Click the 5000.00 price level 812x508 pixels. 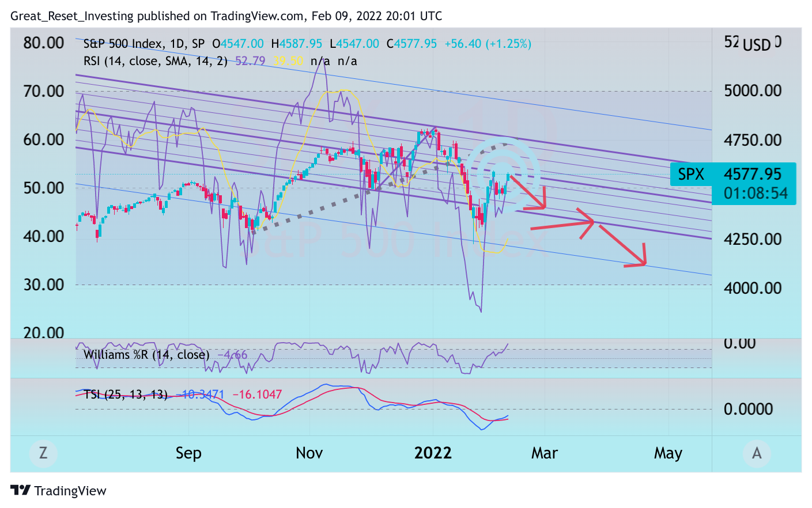tap(753, 91)
